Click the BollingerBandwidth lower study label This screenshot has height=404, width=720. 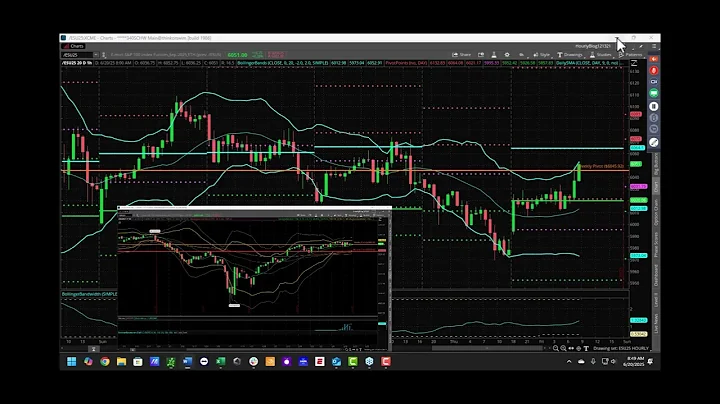(x=90, y=294)
